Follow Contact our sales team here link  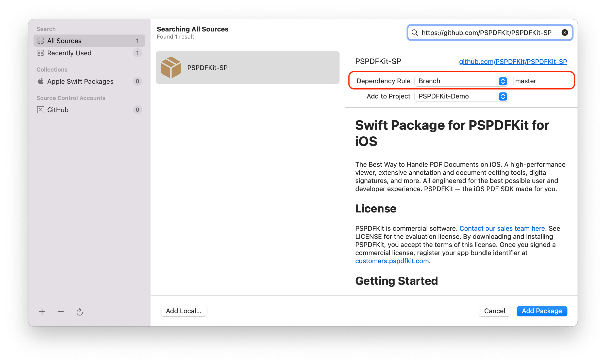(502, 228)
